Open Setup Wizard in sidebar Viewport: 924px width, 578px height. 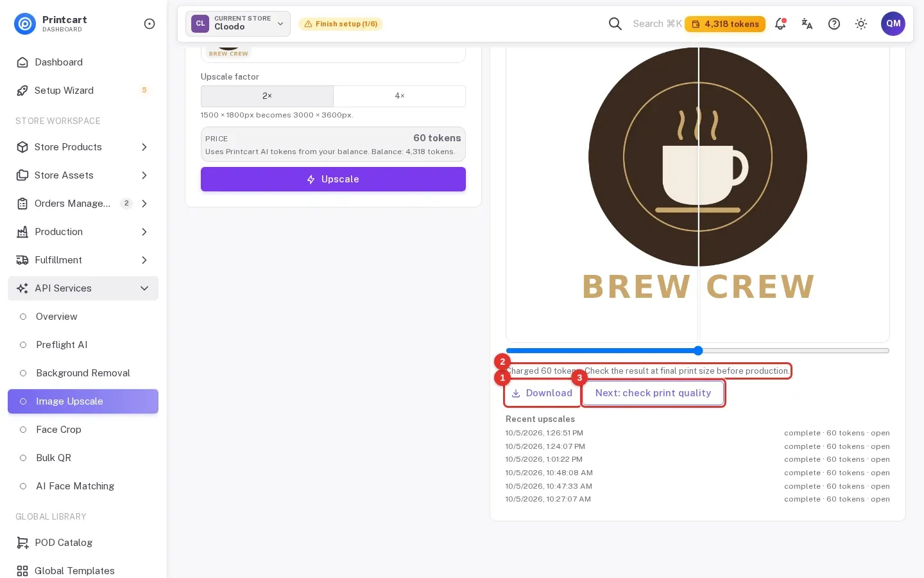pyautogui.click(x=83, y=91)
